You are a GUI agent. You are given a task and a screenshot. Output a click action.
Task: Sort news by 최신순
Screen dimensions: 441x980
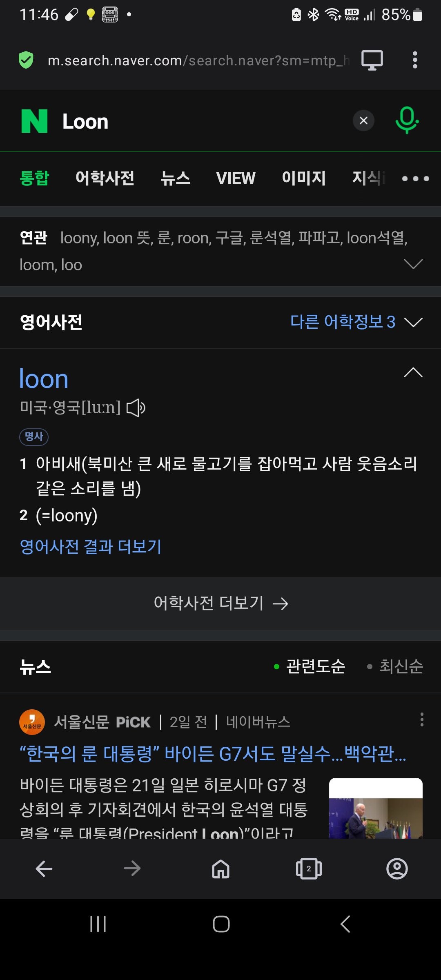coord(395,666)
